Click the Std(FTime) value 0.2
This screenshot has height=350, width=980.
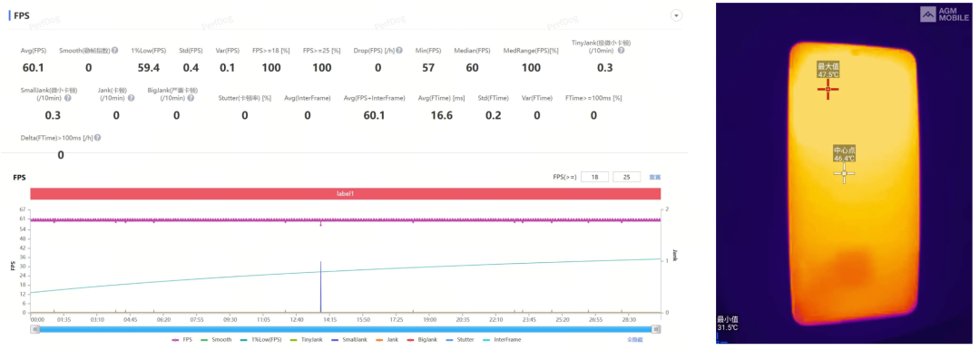coord(493,115)
